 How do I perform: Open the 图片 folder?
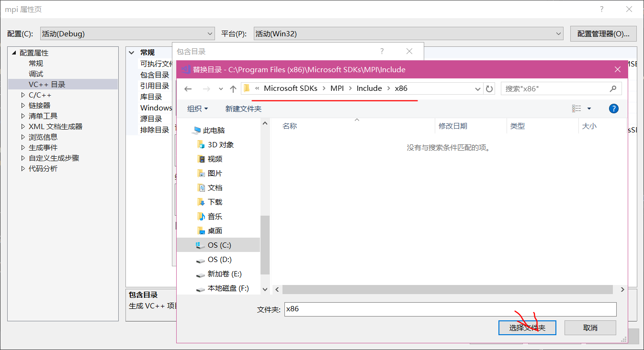(215, 173)
